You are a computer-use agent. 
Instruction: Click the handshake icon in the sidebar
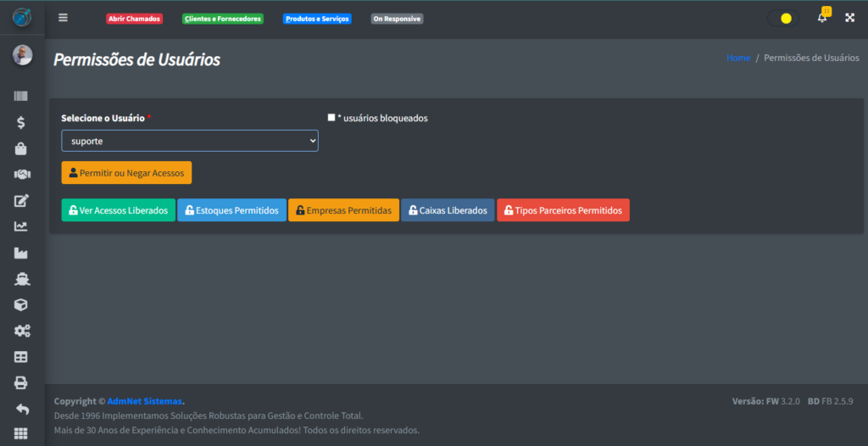coord(21,175)
